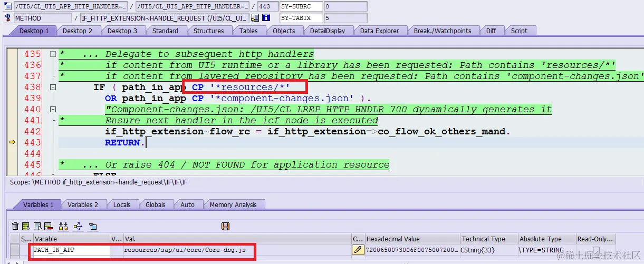Open the Data Explorer tab
This screenshot has height=264, width=644.
pos(379,31)
